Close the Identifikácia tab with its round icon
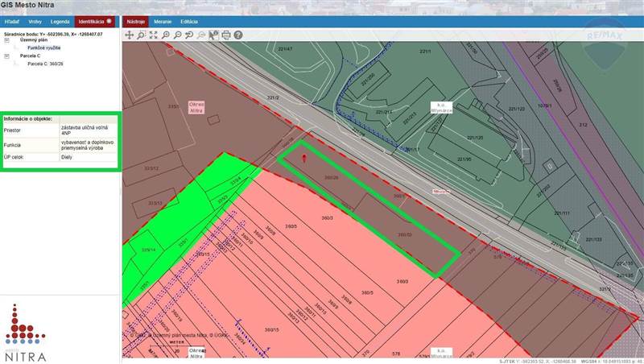This screenshot has width=644, height=364. click(x=109, y=21)
